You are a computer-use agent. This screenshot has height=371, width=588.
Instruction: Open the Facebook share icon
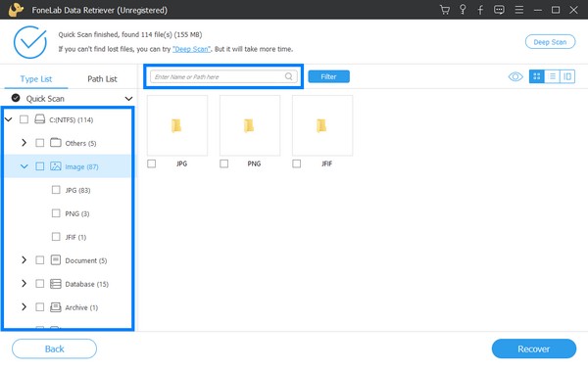pos(480,10)
